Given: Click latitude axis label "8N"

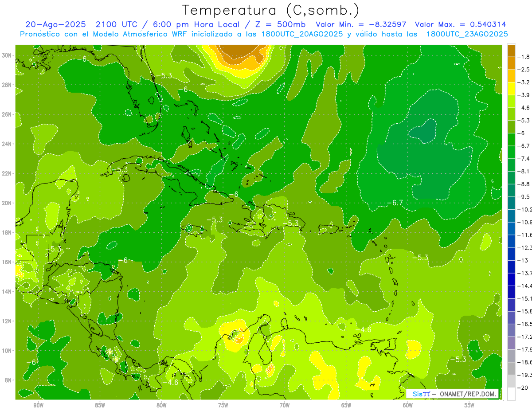Looking at the screenshot, I should (x=8, y=380).
